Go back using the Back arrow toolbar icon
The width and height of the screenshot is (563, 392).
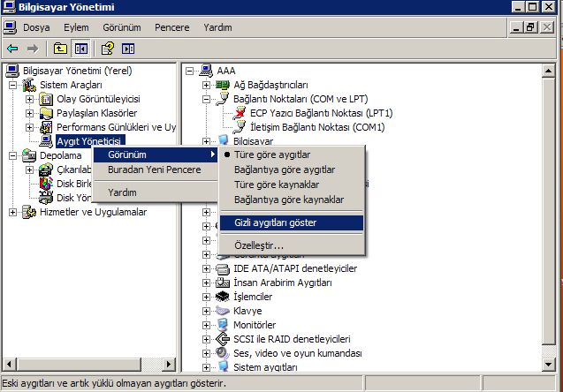[x=12, y=49]
